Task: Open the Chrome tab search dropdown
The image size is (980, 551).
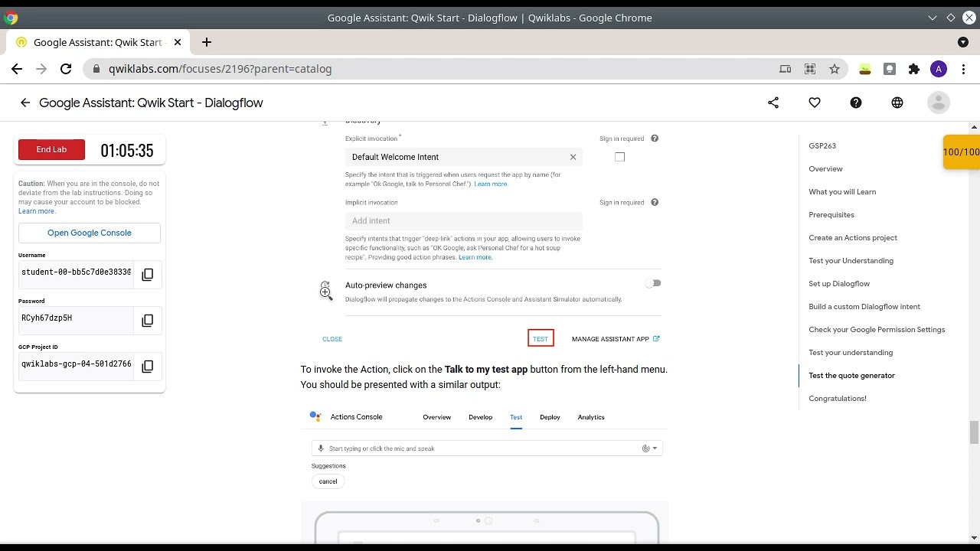Action: coord(963,42)
